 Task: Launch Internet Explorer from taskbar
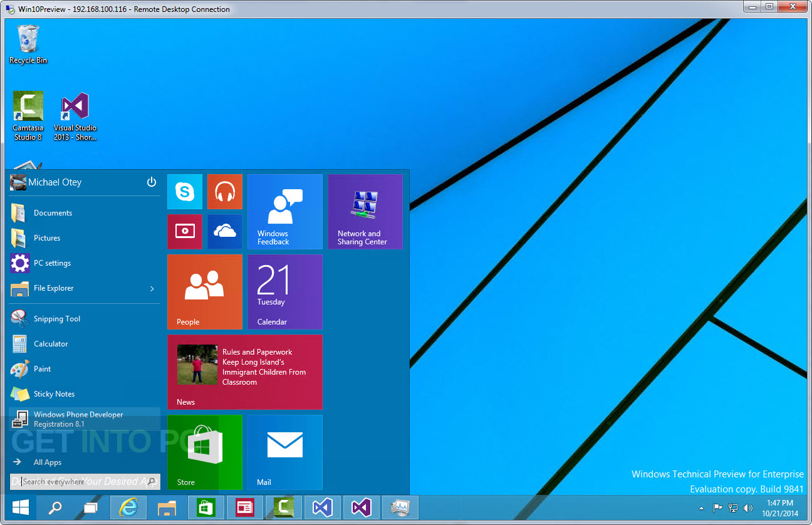(x=128, y=507)
